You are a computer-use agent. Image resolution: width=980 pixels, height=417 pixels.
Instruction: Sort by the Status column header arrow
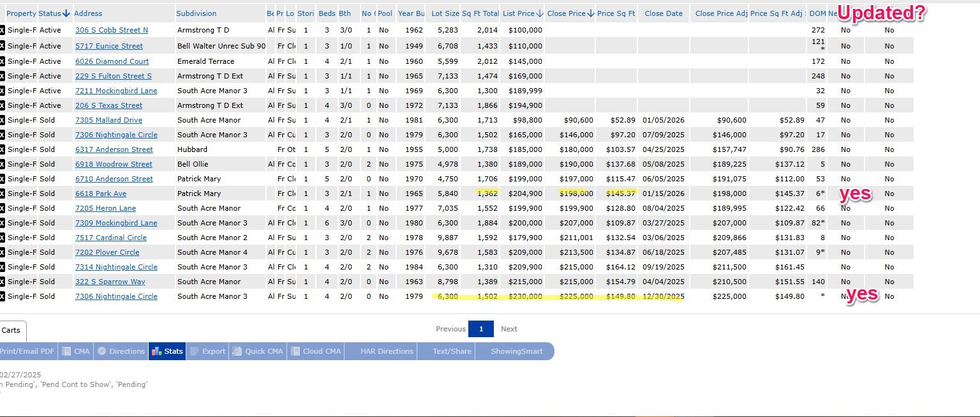tap(66, 13)
